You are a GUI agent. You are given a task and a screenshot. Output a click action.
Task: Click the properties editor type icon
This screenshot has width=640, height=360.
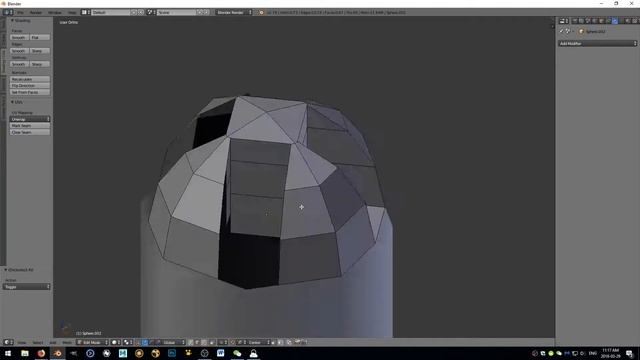tap(564, 21)
